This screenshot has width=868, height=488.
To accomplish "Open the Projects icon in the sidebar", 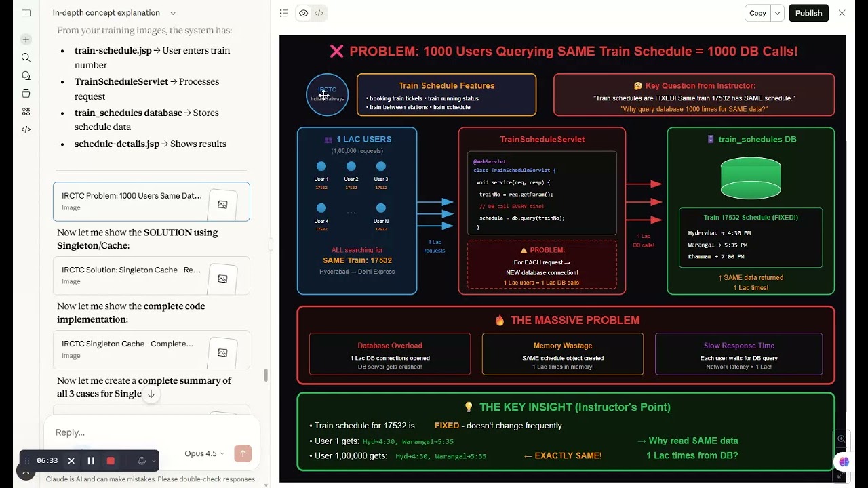I will click(26, 94).
